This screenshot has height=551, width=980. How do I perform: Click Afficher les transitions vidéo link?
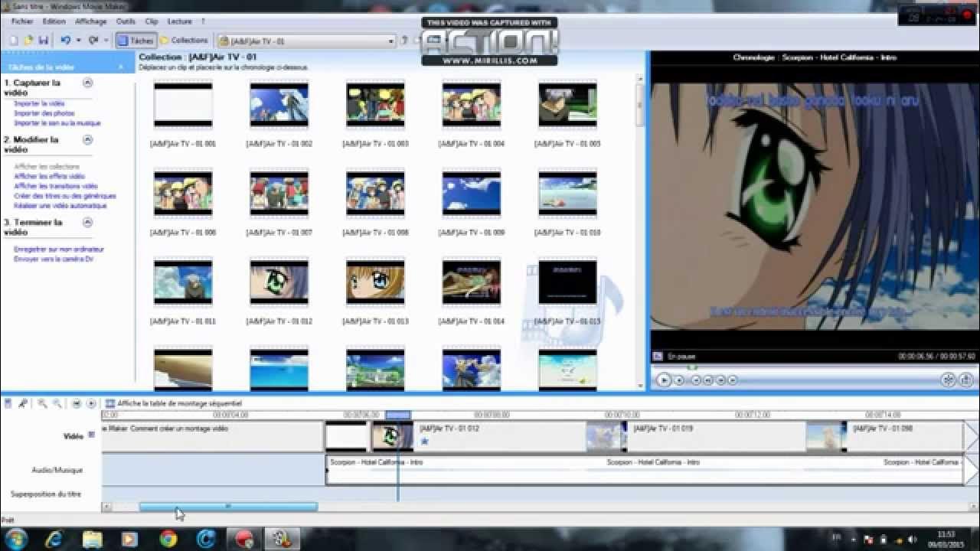[56, 186]
